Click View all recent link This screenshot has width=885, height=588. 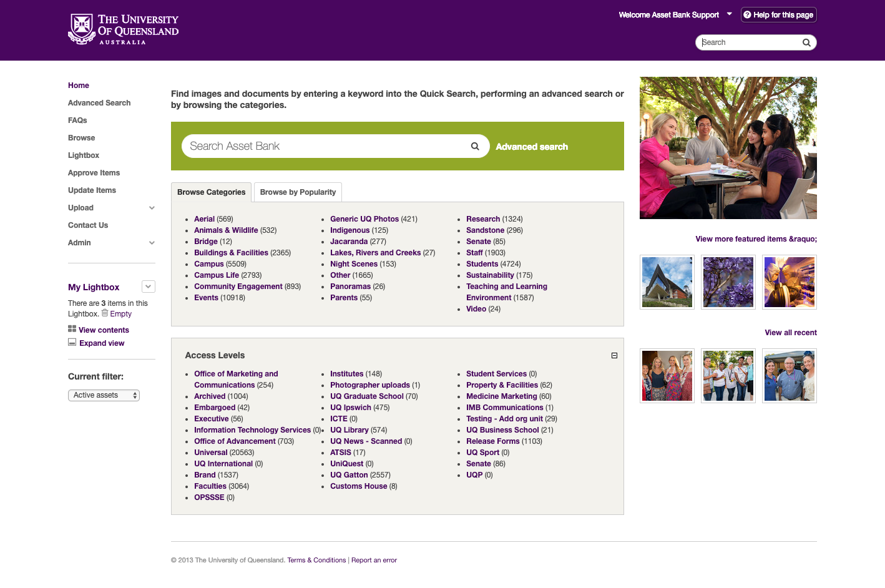coord(791,333)
